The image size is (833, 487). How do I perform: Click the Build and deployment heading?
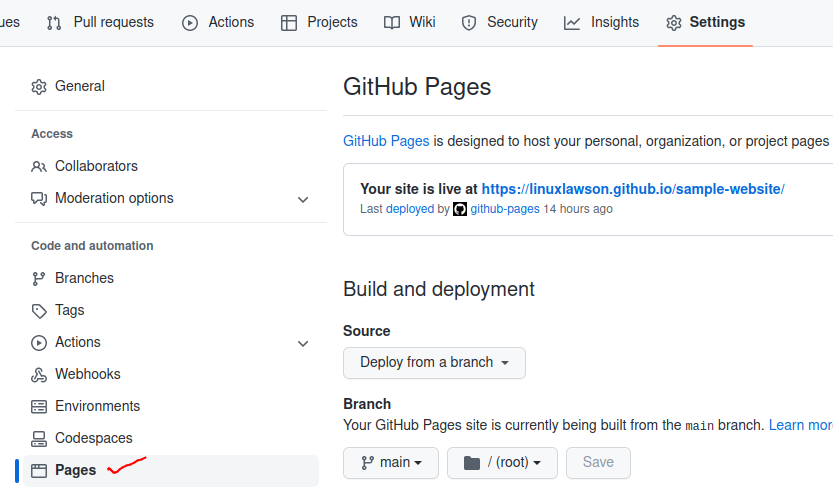pos(439,289)
